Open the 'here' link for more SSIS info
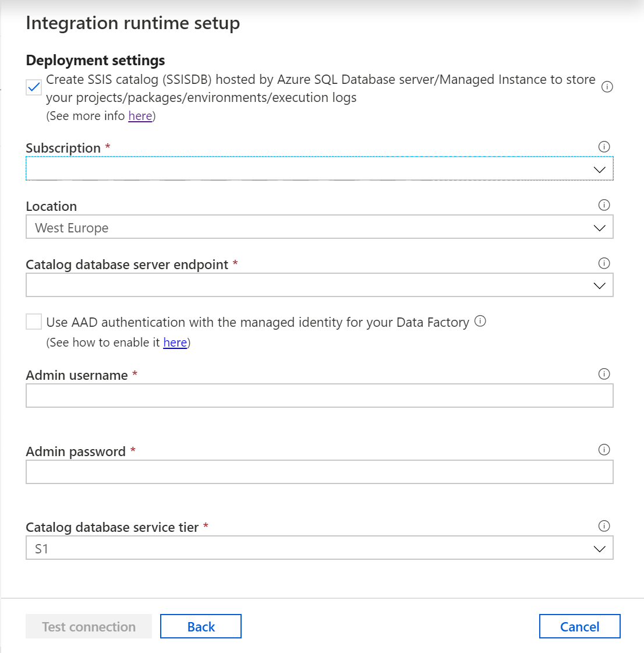 140,116
